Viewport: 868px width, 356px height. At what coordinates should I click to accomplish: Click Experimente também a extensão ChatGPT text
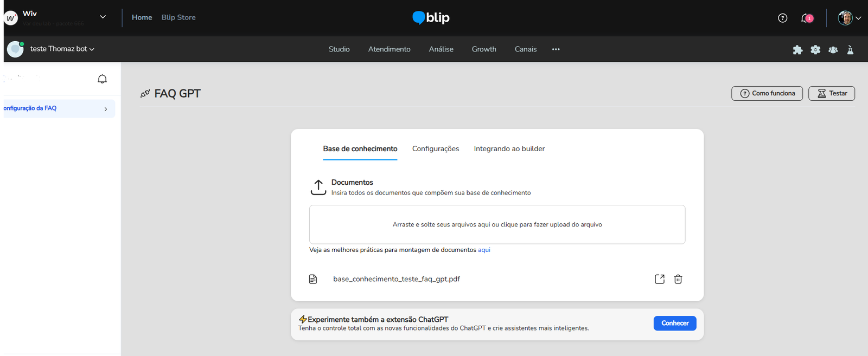[x=378, y=320]
